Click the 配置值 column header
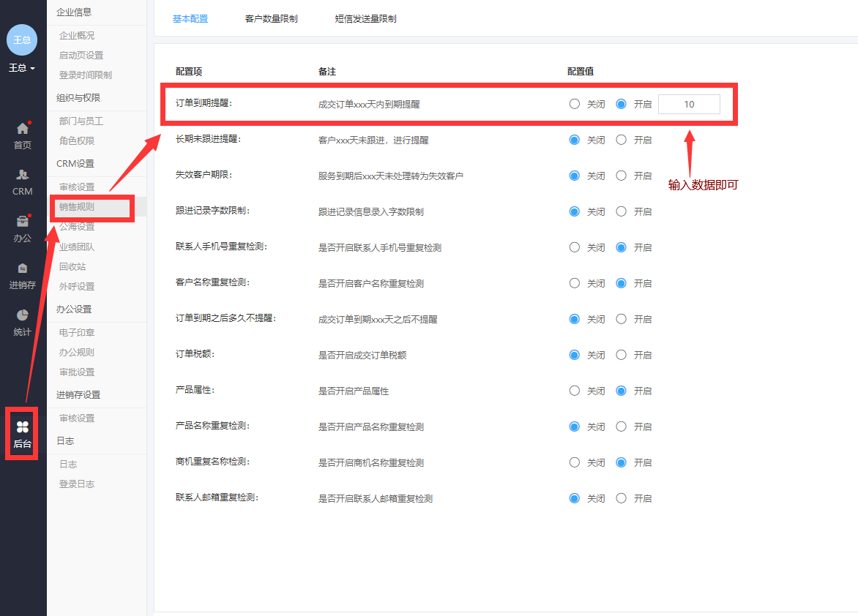The height and width of the screenshot is (616, 858). (x=580, y=72)
